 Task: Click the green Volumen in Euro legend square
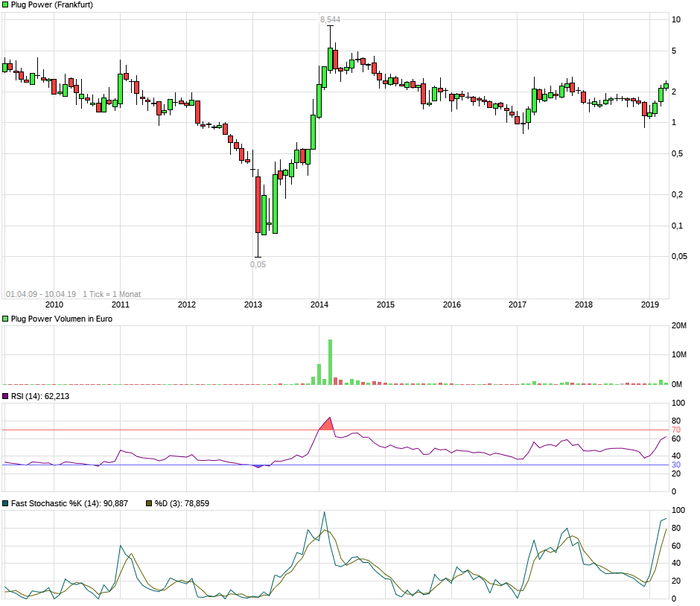coord(5,319)
